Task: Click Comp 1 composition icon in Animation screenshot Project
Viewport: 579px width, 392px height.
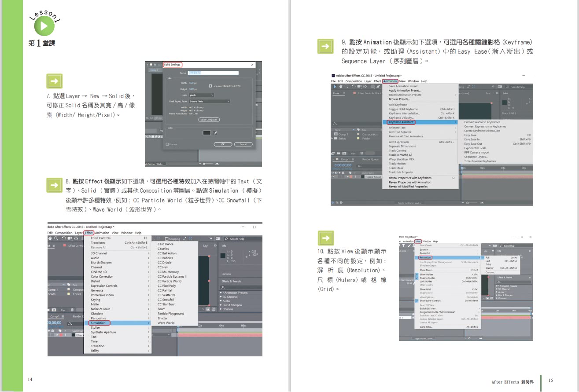Action: click(336, 134)
